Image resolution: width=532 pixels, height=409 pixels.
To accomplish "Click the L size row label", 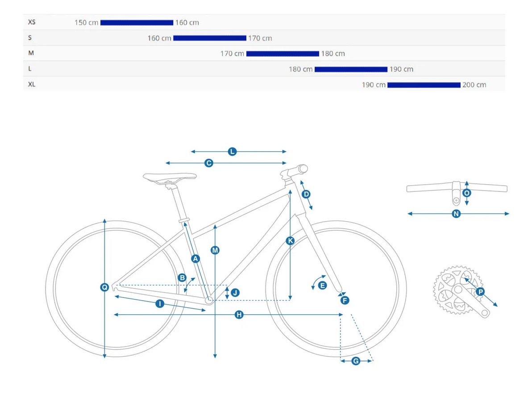I will (x=30, y=69).
